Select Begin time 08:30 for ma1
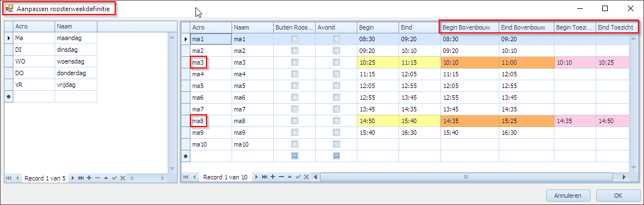The width and height of the screenshot is (644, 205). 377,39
